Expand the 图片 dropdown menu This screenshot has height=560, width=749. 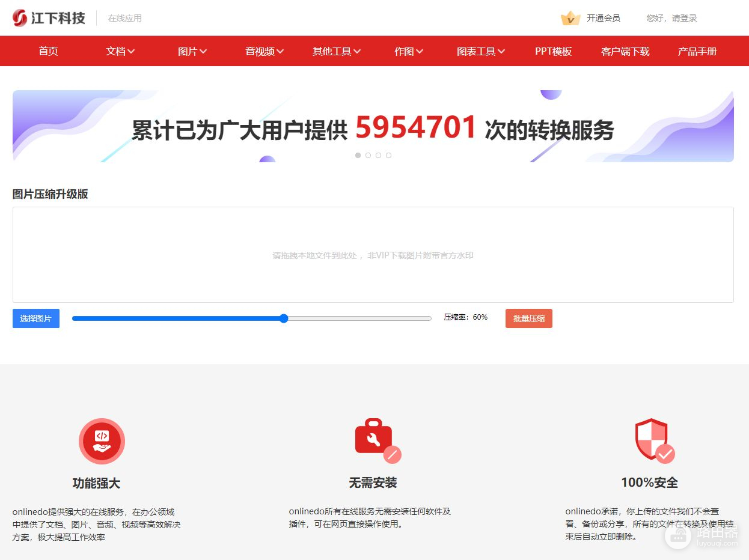[x=192, y=51]
